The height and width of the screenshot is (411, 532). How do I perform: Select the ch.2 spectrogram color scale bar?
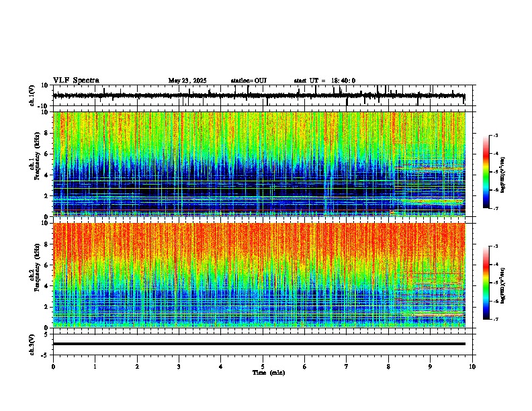coord(486,283)
